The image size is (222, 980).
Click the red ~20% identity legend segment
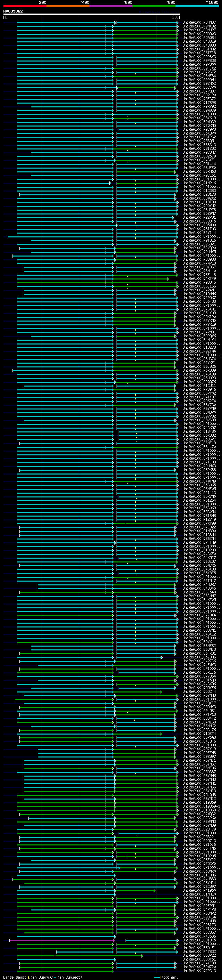(x=25, y=6)
